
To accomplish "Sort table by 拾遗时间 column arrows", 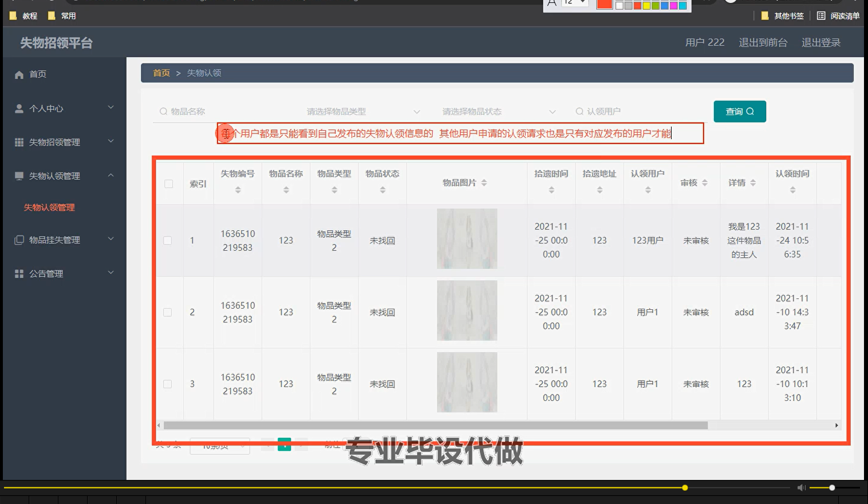I will click(x=551, y=190).
